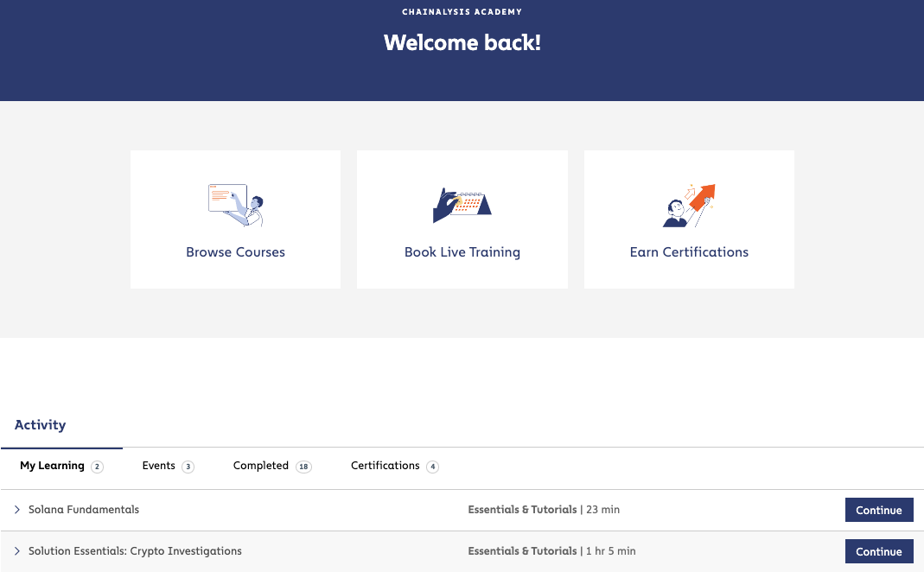Open the Browse Courses link text
The image size is (924, 572).
236,252
